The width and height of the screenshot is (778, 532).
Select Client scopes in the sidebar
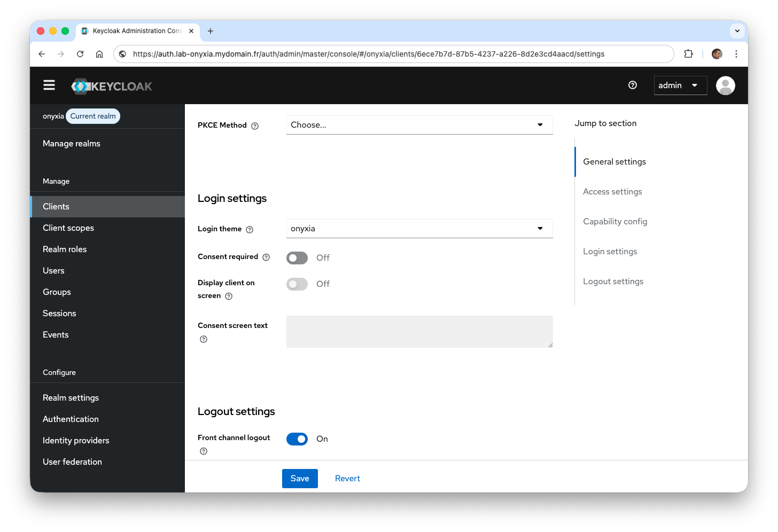(x=68, y=228)
